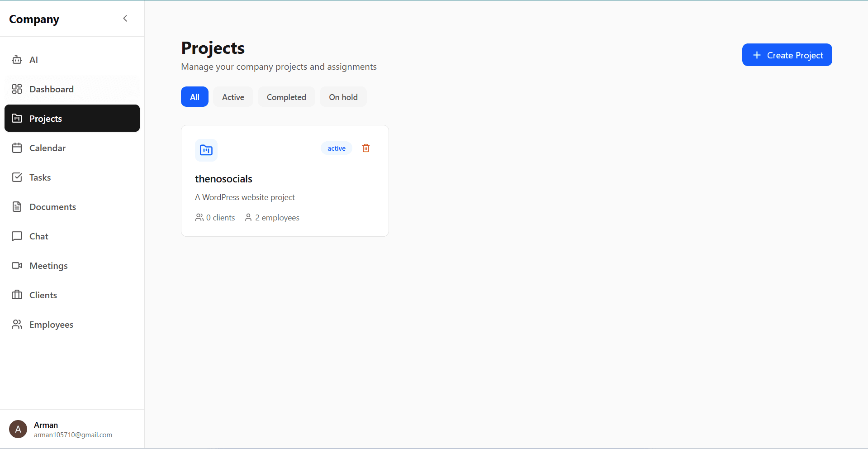
Task: Toggle the All projects filter
Action: pos(194,96)
